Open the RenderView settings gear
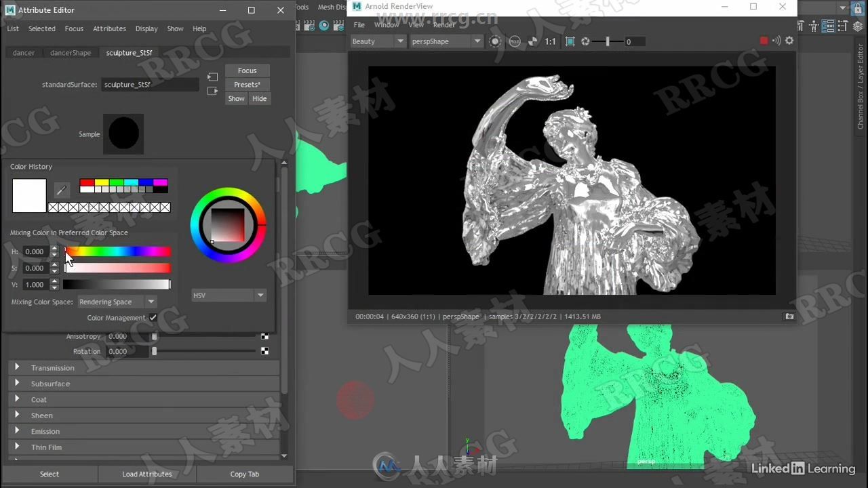 [x=789, y=41]
